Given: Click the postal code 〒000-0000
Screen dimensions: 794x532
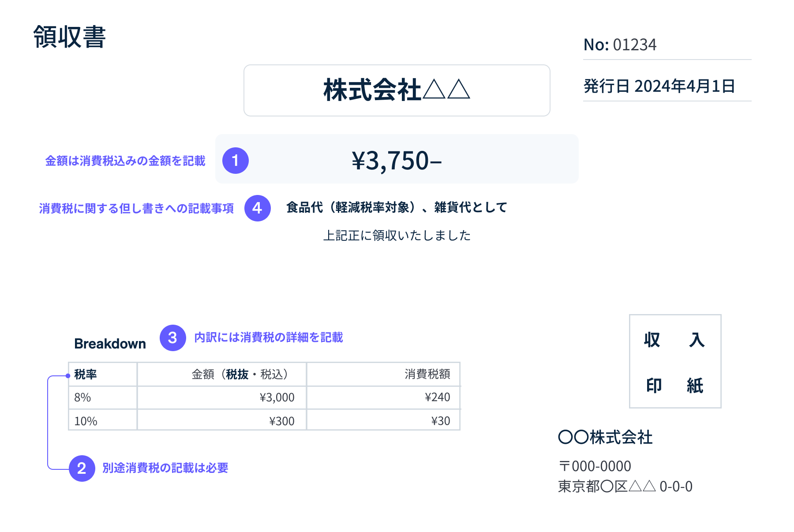Looking at the screenshot, I should click(595, 466).
